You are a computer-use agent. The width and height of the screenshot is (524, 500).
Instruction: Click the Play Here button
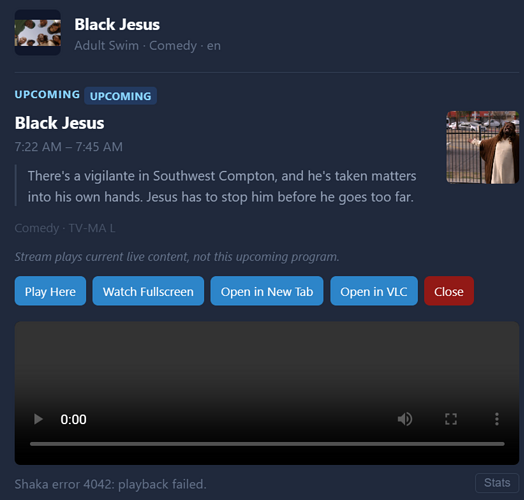point(50,291)
